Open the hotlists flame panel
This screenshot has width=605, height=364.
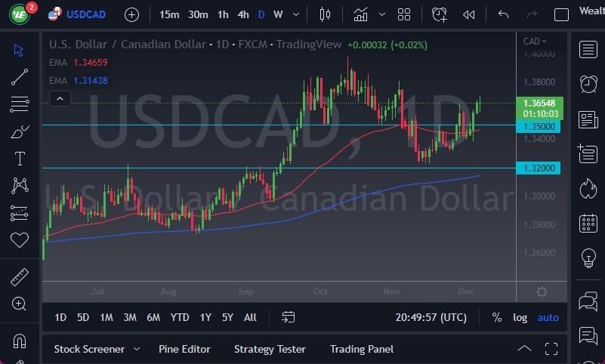coord(588,189)
